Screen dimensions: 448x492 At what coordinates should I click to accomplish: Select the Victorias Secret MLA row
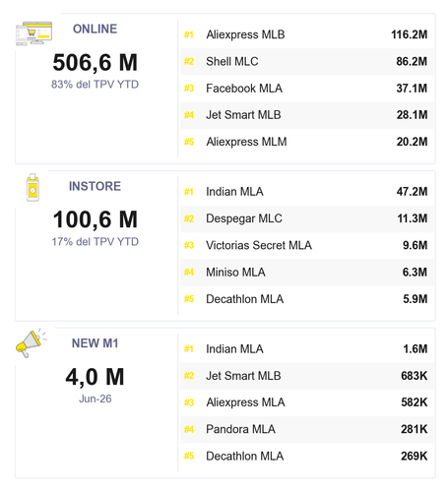point(307,246)
